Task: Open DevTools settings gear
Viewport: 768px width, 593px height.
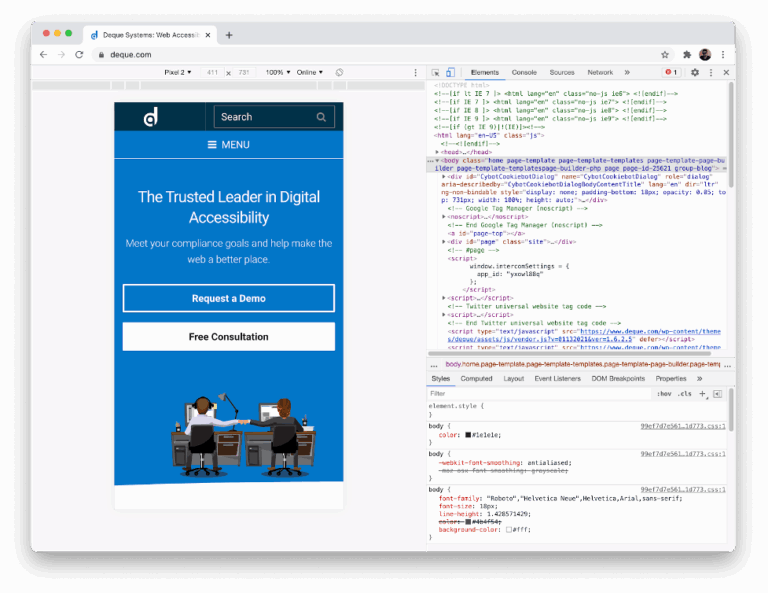Action: [695, 72]
